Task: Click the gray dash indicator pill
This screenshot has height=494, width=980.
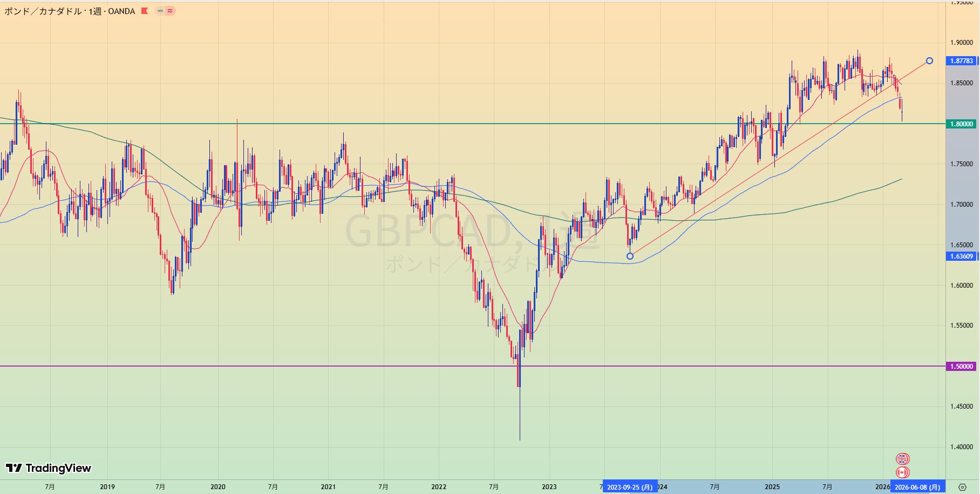Action: pos(160,11)
